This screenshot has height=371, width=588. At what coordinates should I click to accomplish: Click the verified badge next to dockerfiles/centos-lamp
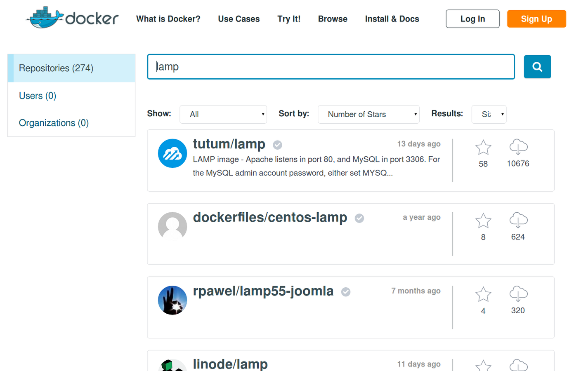(359, 218)
